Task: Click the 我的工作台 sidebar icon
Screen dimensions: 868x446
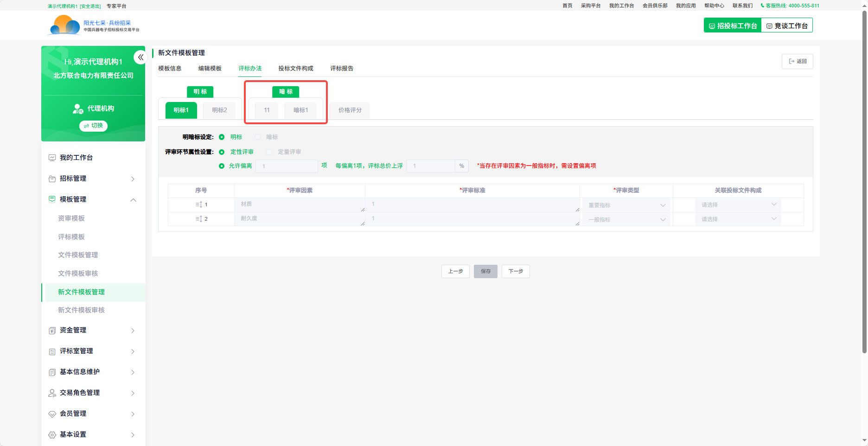Action: click(x=52, y=158)
